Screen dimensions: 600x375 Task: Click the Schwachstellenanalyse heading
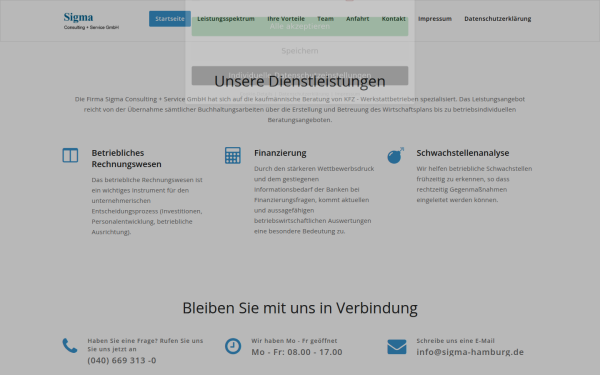point(463,153)
